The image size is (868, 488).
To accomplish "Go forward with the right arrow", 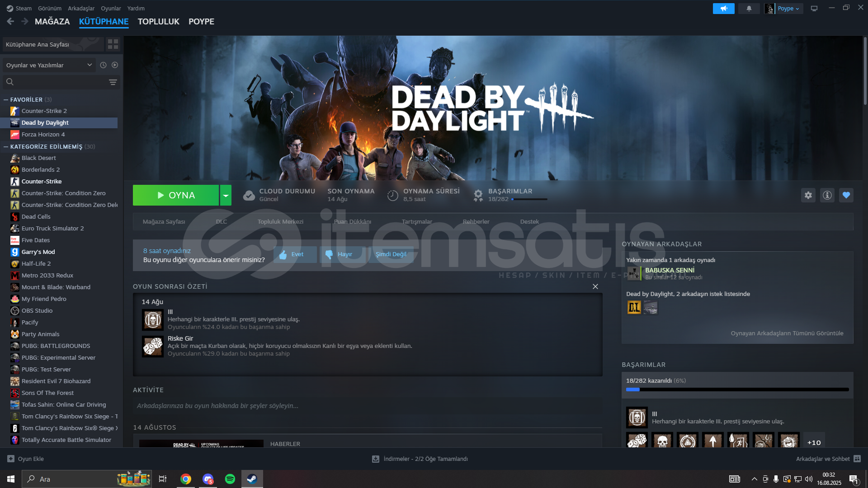I will [25, 21].
